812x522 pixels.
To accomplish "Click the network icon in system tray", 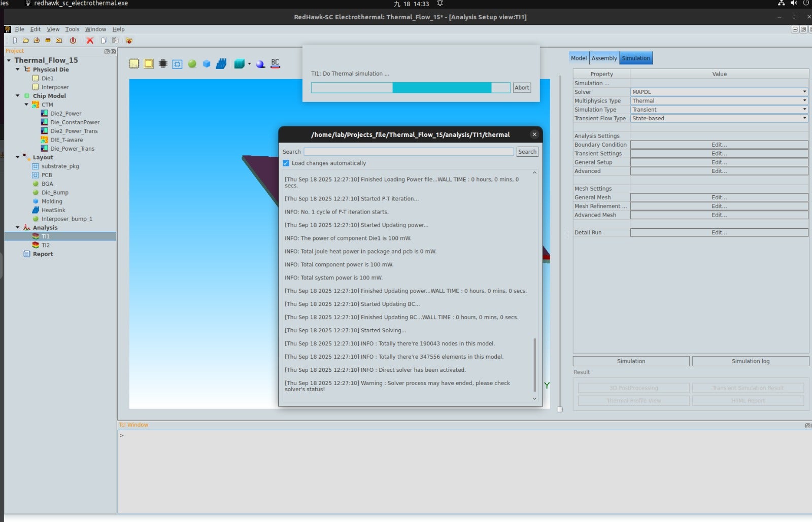I will [x=781, y=3].
